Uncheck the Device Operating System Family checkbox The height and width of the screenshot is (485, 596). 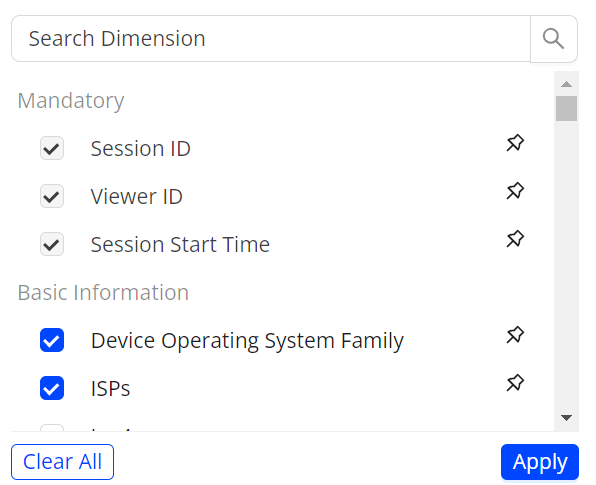[52, 340]
